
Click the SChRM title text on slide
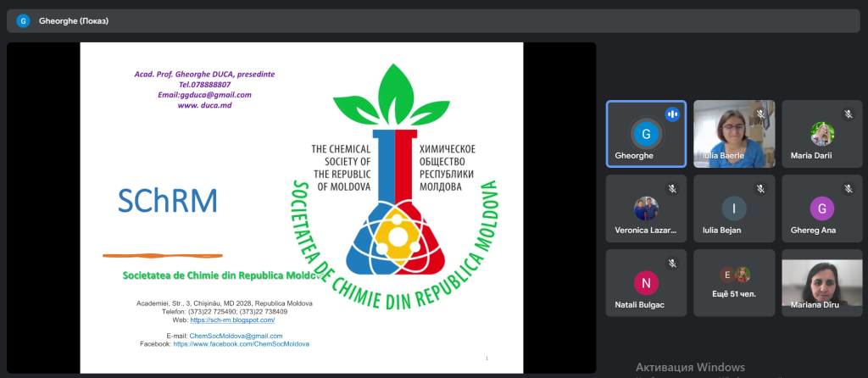(x=167, y=201)
